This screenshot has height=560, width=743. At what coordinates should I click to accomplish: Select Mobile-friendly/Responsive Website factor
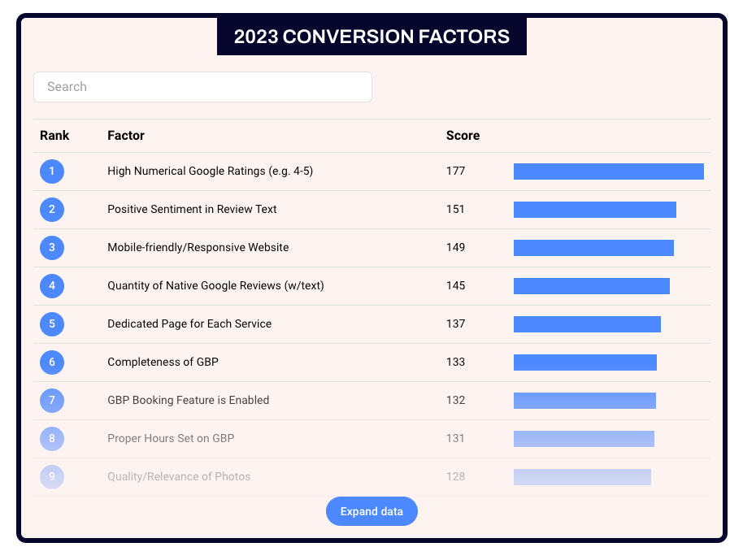198,248
